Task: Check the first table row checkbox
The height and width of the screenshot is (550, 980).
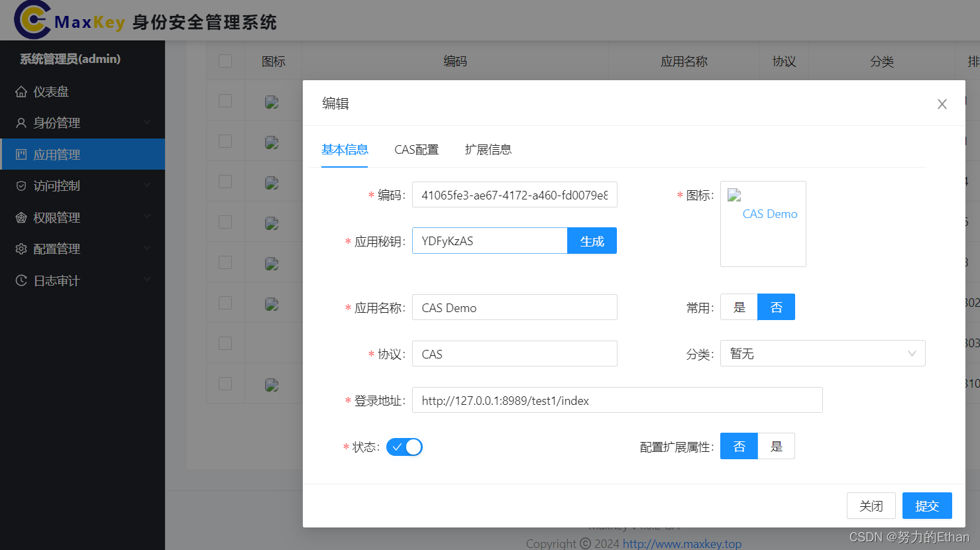Action: (x=225, y=101)
